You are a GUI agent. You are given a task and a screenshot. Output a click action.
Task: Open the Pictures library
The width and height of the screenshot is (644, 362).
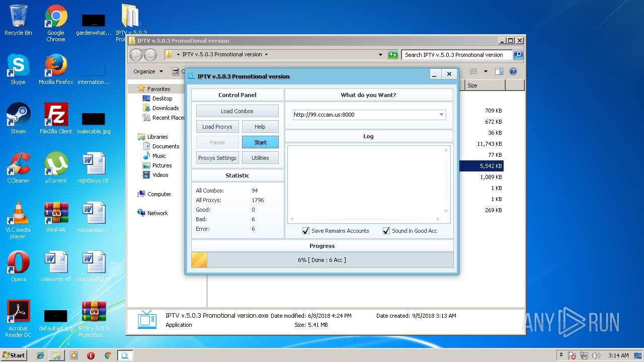pos(157,165)
